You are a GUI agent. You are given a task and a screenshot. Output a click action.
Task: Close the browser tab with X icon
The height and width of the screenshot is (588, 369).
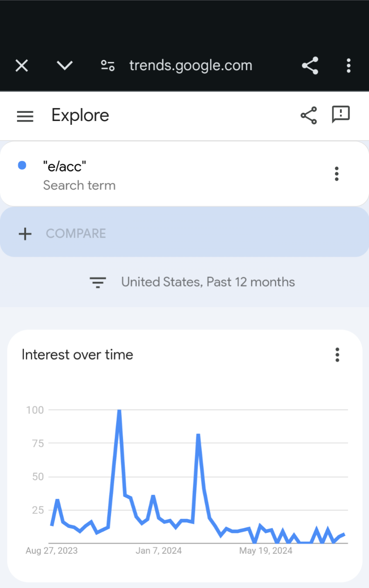point(21,65)
